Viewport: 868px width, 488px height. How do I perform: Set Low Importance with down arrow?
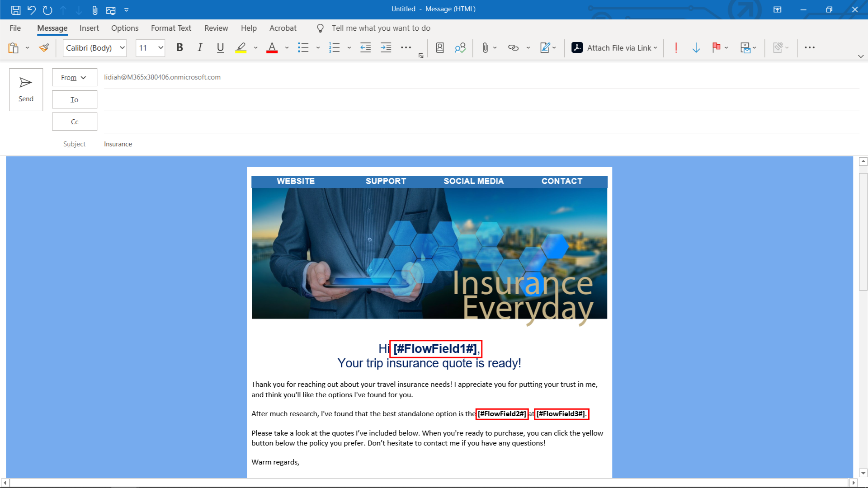(696, 47)
